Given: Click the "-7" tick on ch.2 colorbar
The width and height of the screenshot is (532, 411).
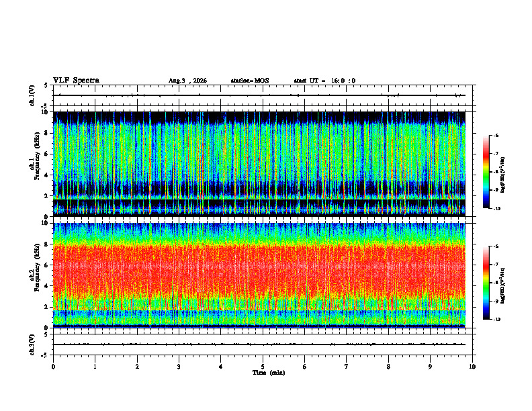Looking at the screenshot, I should (496, 265).
